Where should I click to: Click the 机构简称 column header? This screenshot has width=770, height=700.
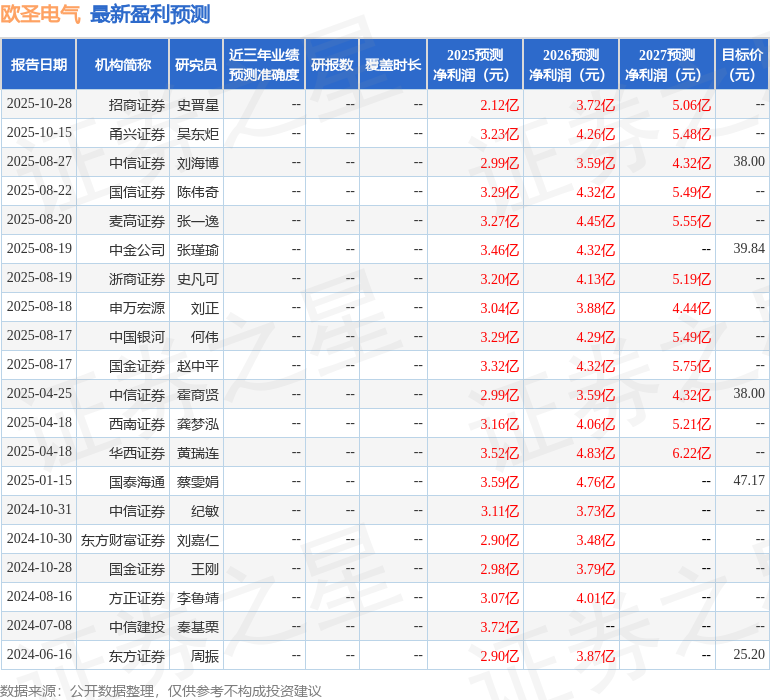click(x=123, y=65)
